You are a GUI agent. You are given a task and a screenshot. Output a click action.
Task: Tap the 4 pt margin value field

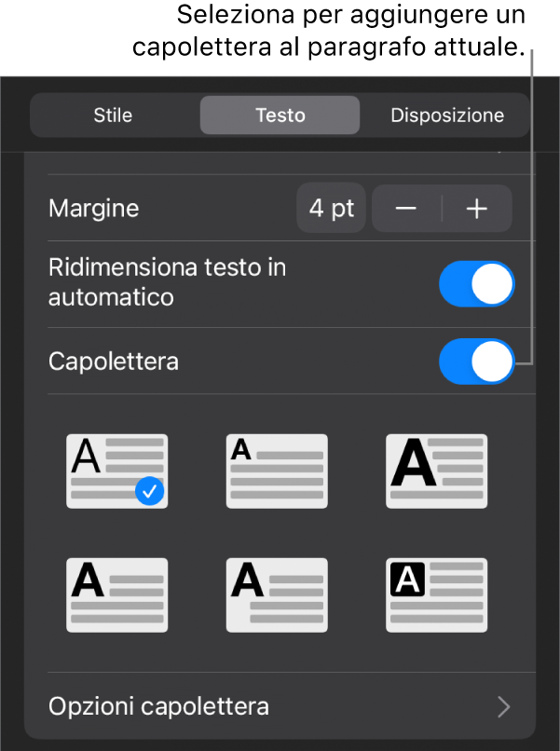[x=331, y=209]
